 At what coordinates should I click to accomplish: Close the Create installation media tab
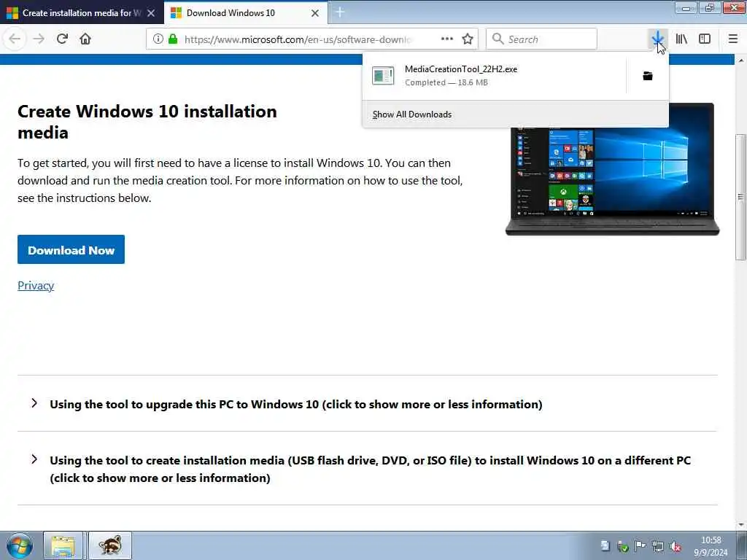[x=151, y=13]
